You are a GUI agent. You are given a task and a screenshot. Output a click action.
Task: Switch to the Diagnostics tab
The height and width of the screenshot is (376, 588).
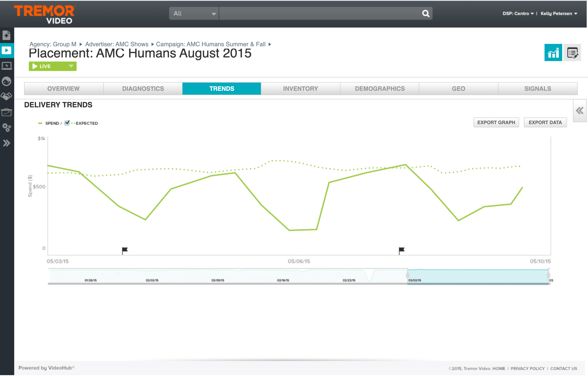(143, 89)
